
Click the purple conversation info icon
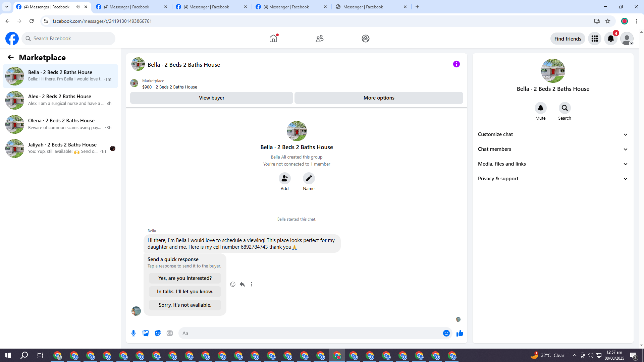point(456,64)
